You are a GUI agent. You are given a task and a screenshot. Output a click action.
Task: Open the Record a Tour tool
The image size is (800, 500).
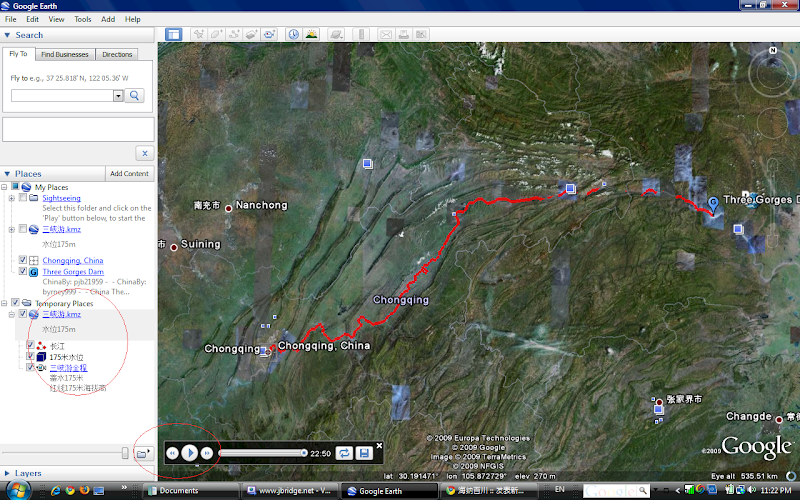tap(269, 35)
